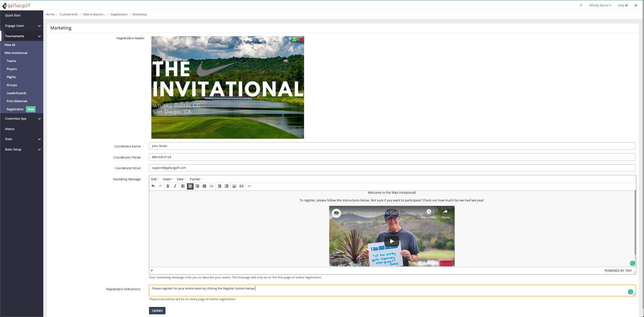Insert an image into the message
644x317 pixels.
(234, 186)
